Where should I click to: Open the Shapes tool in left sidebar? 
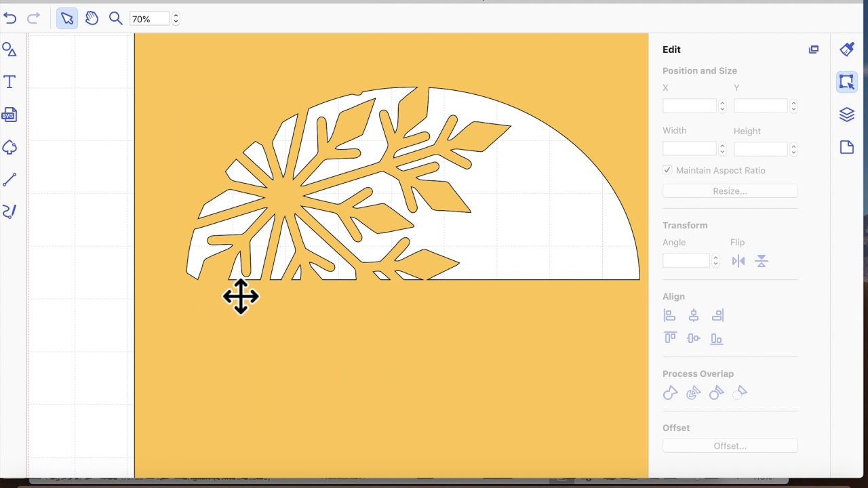[x=9, y=49]
